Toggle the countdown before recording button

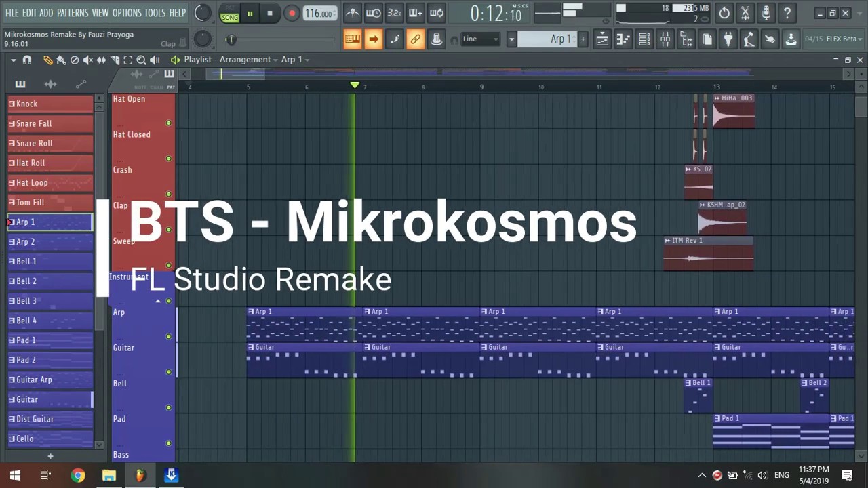click(x=395, y=13)
